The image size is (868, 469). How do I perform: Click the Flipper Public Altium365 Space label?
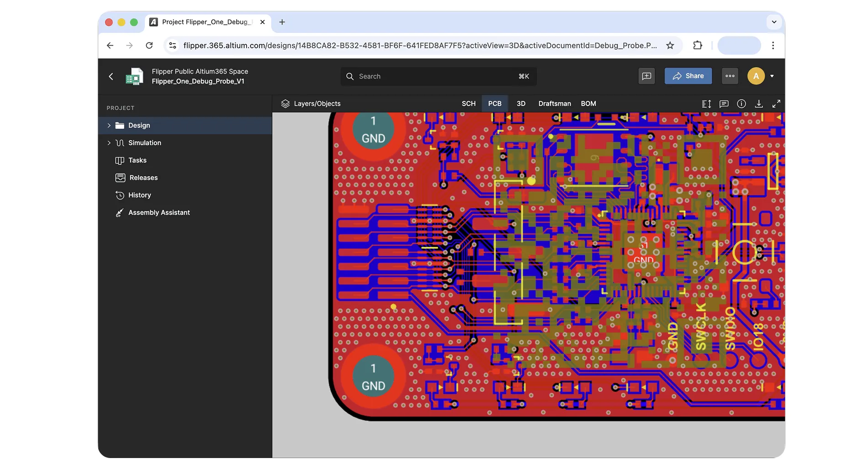point(200,71)
